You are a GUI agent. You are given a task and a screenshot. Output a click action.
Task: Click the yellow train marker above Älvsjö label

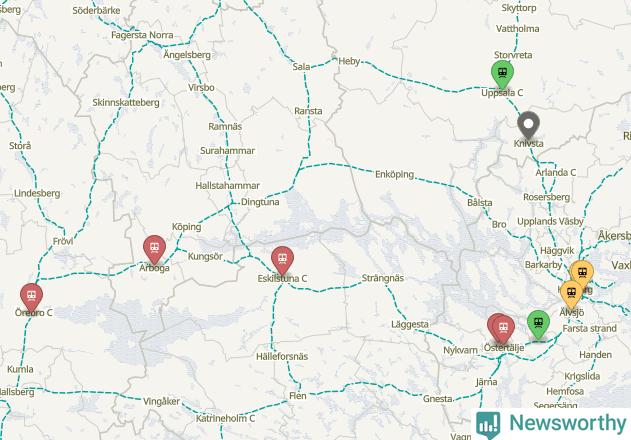tap(571, 295)
